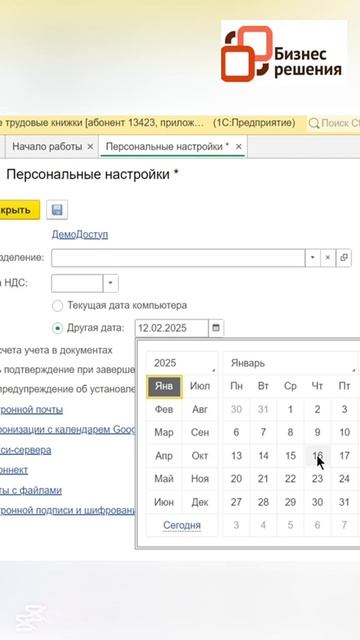This screenshot has width=360, height=640.
Task: Select month Июл in calendar
Action: 200,386
